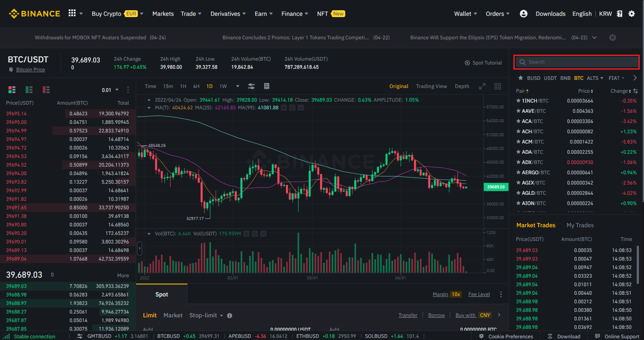Click the Transfer link
The height and width of the screenshot is (340, 644).
(408, 315)
